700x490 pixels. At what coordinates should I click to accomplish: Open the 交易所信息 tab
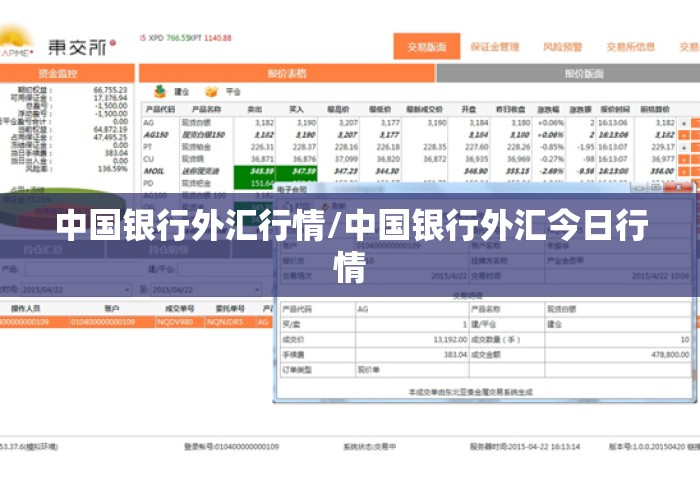click(630, 46)
